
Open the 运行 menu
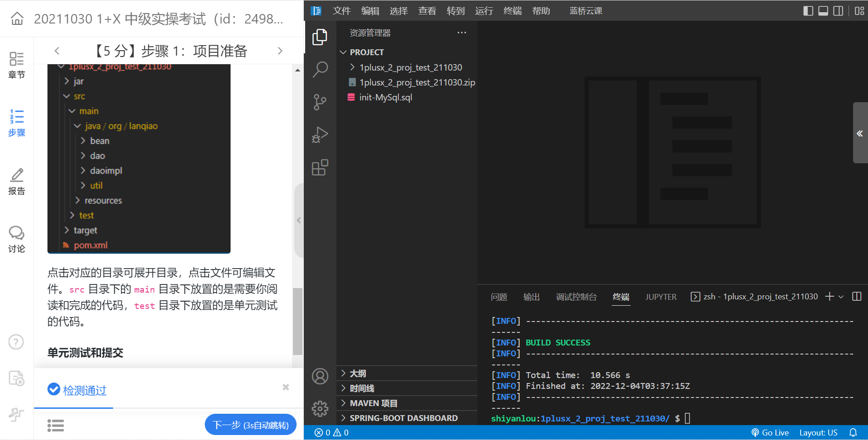484,10
